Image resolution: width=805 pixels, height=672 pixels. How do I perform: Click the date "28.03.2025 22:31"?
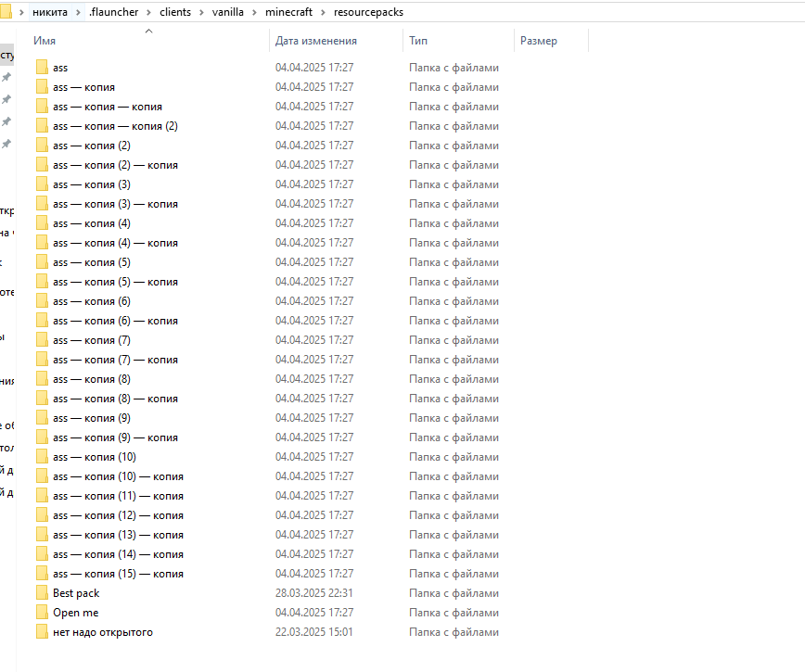click(x=314, y=593)
